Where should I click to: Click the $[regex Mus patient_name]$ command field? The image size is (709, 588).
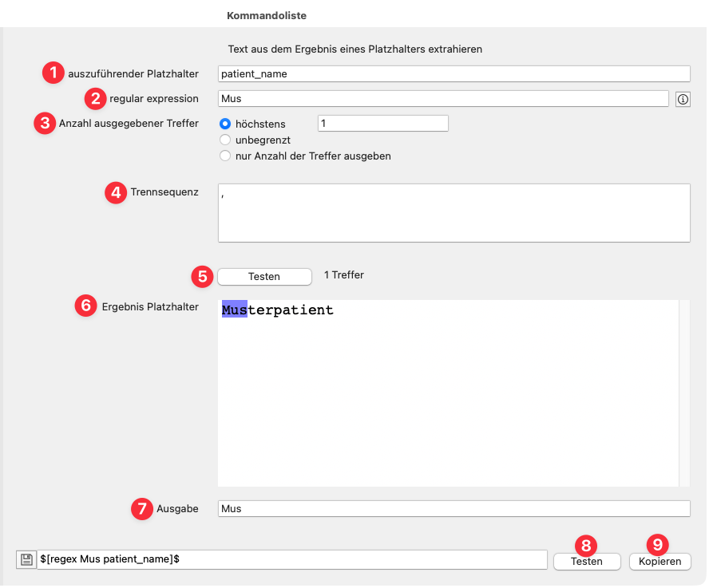[291, 560]
